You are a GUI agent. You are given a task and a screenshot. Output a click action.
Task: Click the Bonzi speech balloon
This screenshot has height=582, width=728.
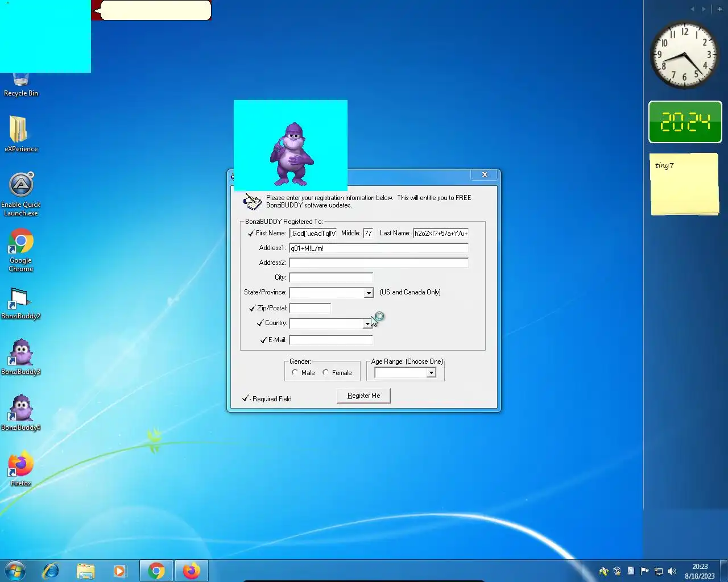click(x=155, y=10)
